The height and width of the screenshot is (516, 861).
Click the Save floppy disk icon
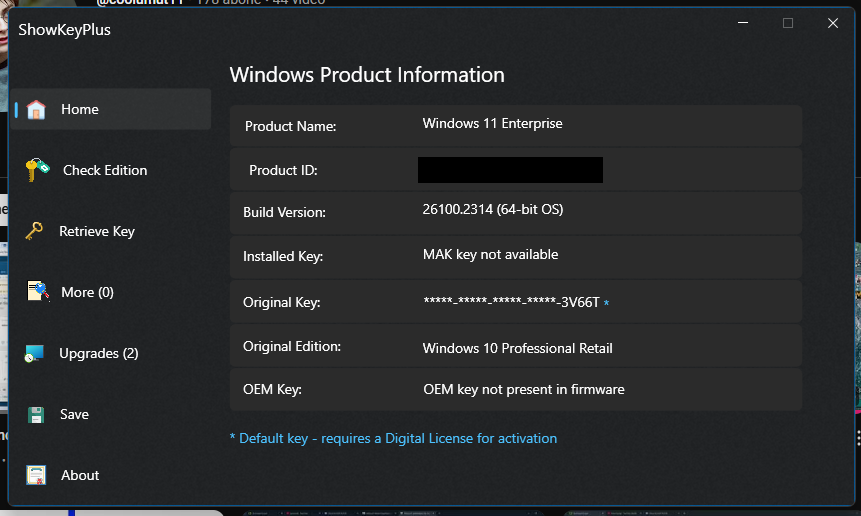[x=37, y=414]
